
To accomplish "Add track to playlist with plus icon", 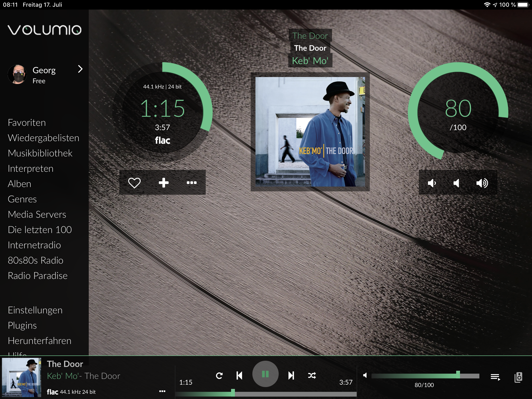I will point(164,183).
